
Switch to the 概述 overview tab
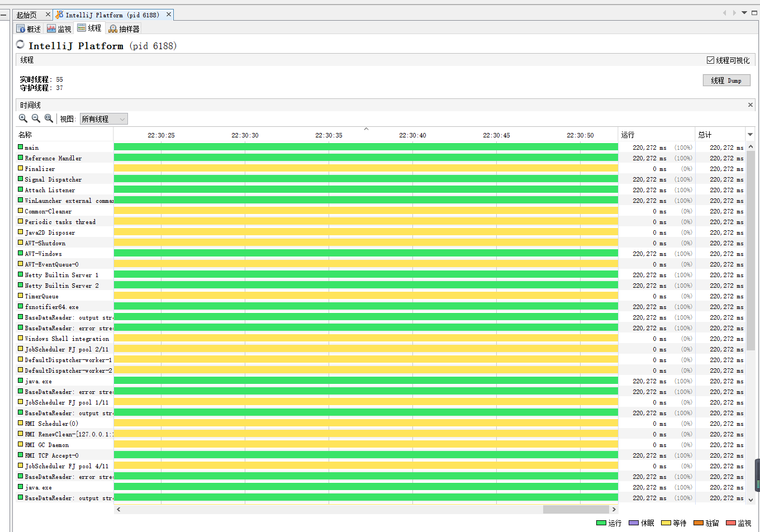pos(28,28)
